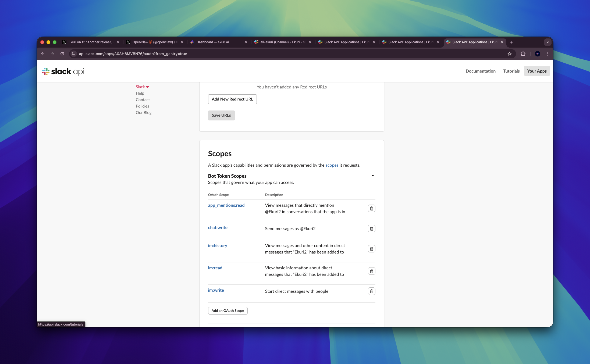This screenshot has height=364, width=590.
Task: Open the scopes documentation link
Action: [332, 165]
